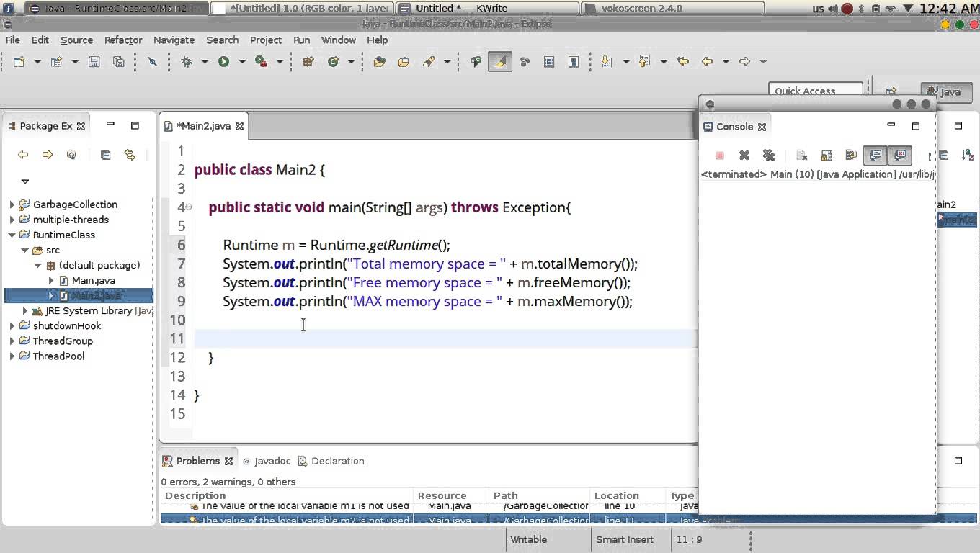The width and height of the screenshot is (980, 553).
Task: Open the Java perspective button
Action: pos(946,92)
